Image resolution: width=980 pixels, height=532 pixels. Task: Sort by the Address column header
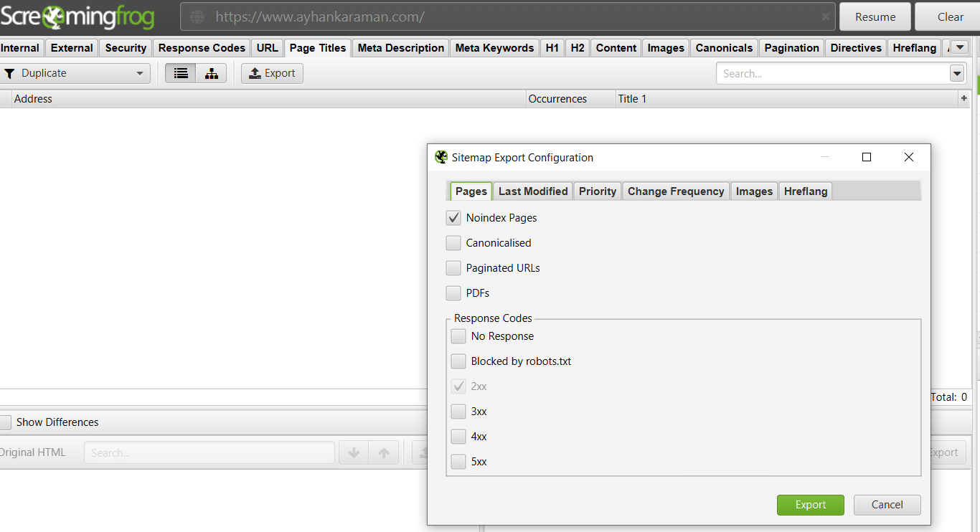click(269, 99)
